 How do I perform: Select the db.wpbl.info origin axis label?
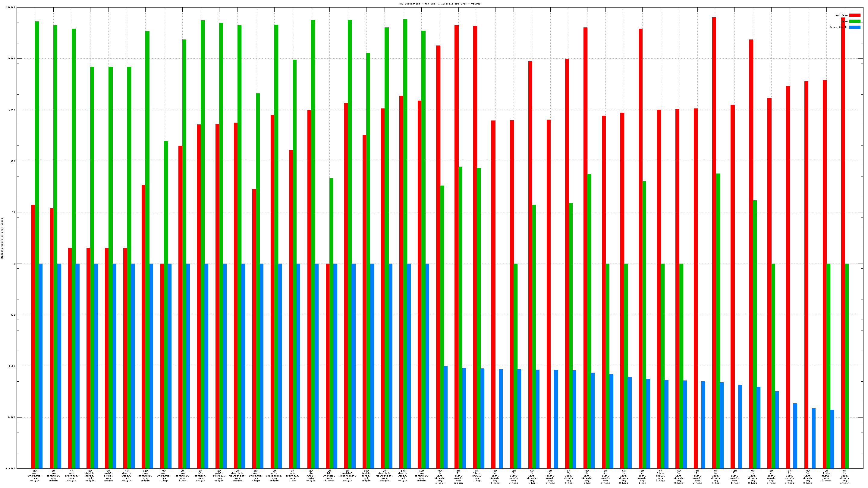coord(311,476)
